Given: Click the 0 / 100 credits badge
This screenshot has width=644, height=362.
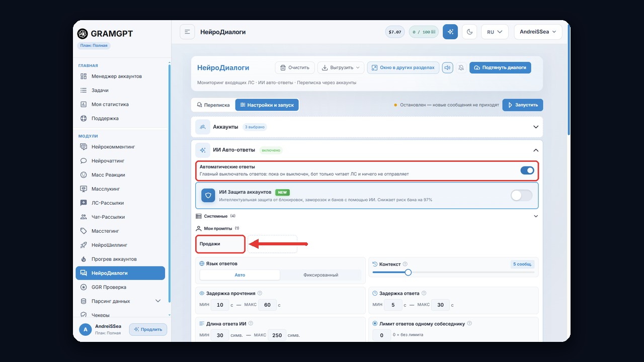Looking at the screenshot, I should 424,32.
